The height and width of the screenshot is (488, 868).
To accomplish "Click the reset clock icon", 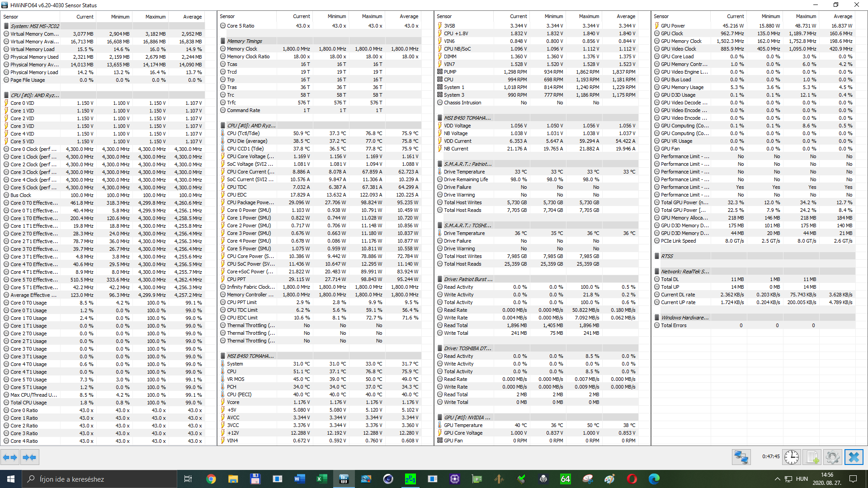I will (791, 457).
